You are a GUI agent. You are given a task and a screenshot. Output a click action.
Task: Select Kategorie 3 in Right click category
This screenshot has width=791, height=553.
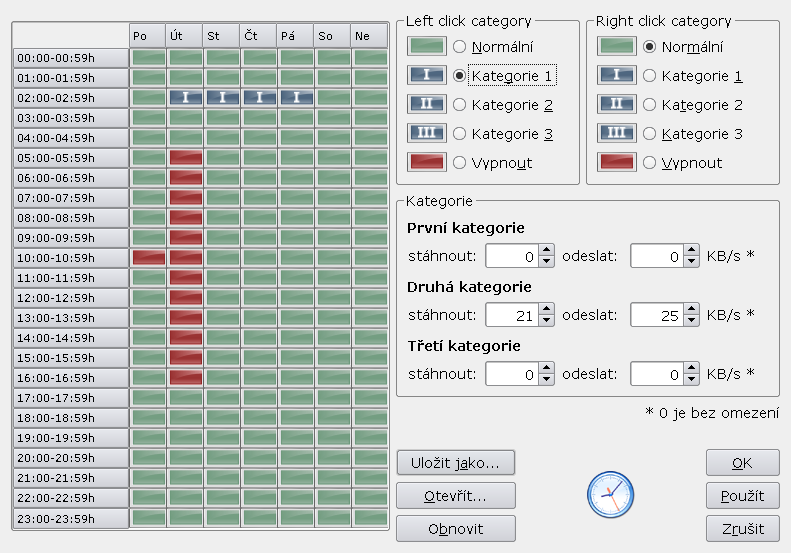click(649, 134)
